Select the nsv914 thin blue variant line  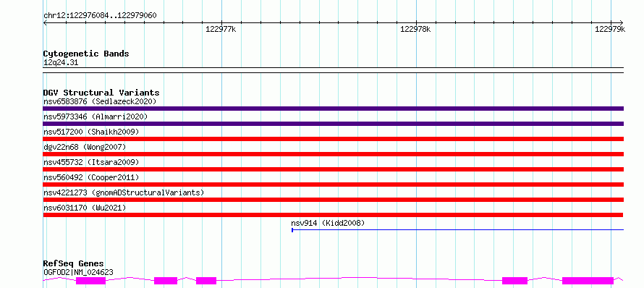pyautogui.click(x=457, y=230)
